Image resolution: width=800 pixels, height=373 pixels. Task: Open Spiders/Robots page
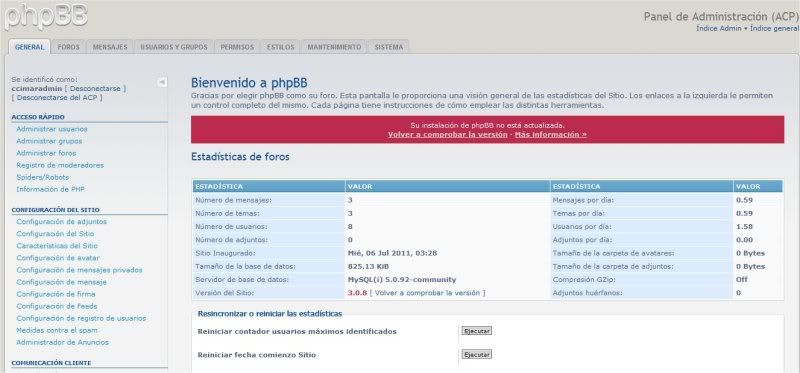[42, 177]
